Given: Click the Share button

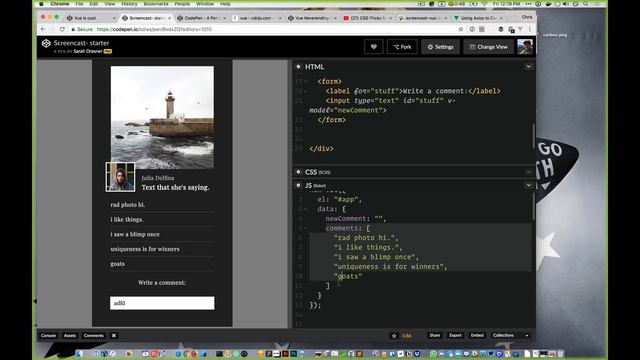Looking at the screenshot, I should click(435, 336).
